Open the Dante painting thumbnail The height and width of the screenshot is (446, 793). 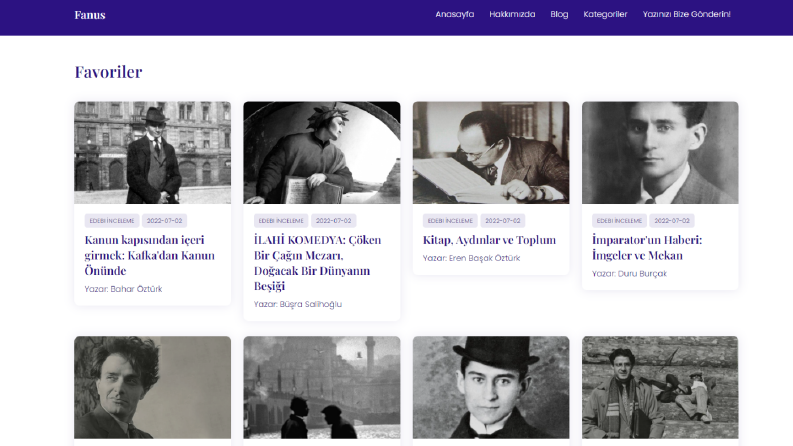(x=322, y=153)
